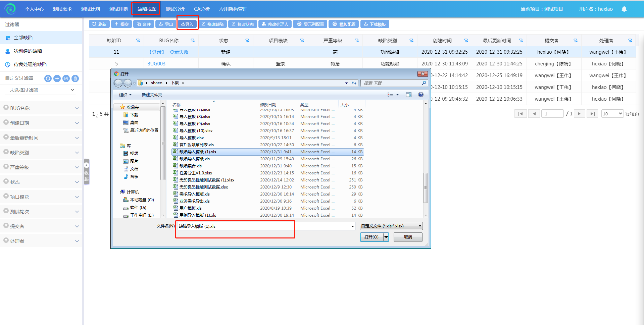Toggle the view mode icon in file dialog
The width and height of the screenshot is (644, 325).
click(x=390, y=95)
